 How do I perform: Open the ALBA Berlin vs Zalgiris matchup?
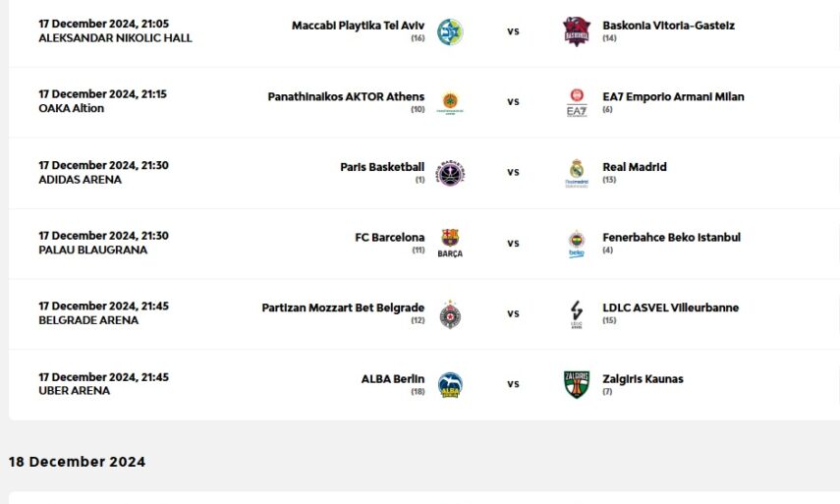point(513,384)
